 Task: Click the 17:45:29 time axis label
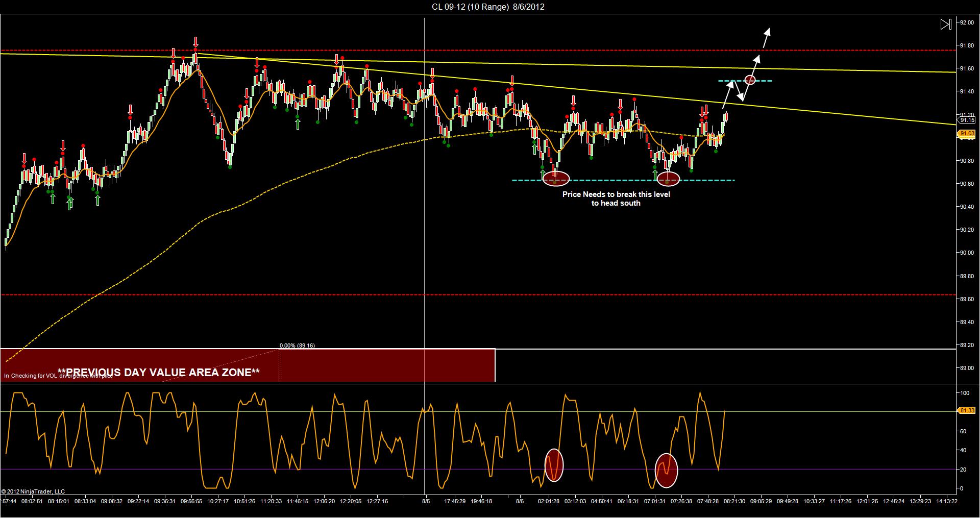[x=455, y=501]
